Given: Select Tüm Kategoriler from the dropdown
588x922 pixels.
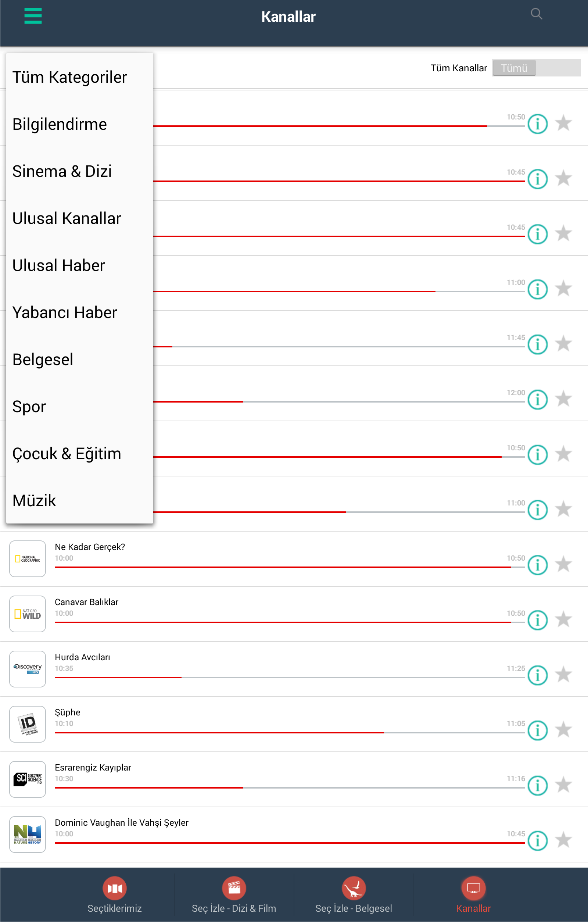Looking at the screenshot, I should tap(70, 77).
